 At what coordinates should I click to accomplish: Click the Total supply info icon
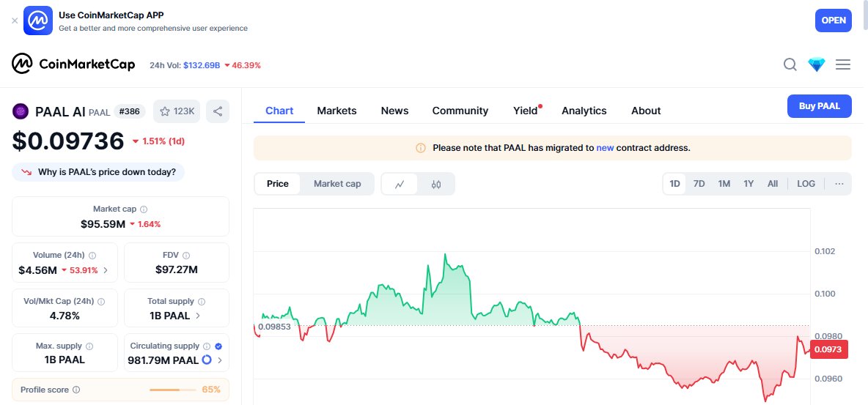[202, 302]
